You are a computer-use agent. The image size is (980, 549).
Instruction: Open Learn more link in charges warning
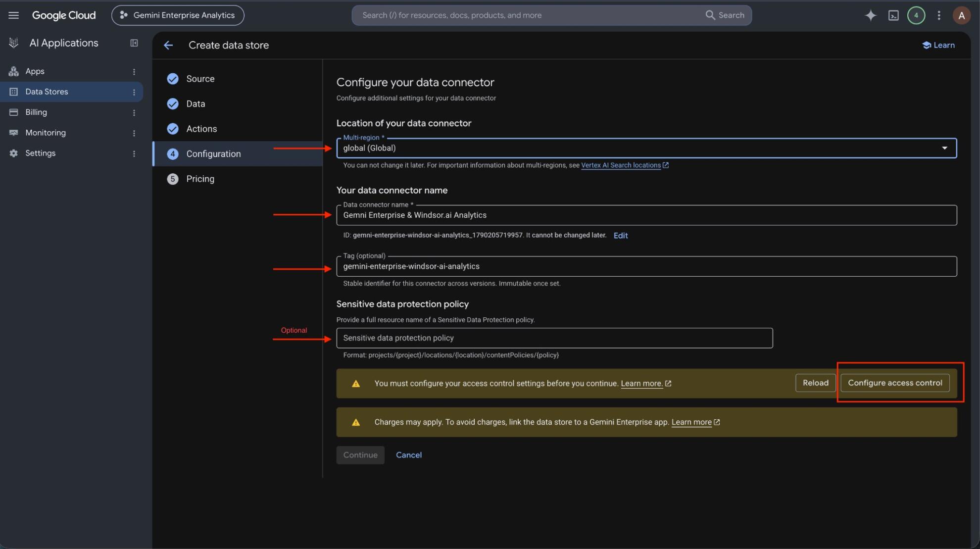point(695,422)
